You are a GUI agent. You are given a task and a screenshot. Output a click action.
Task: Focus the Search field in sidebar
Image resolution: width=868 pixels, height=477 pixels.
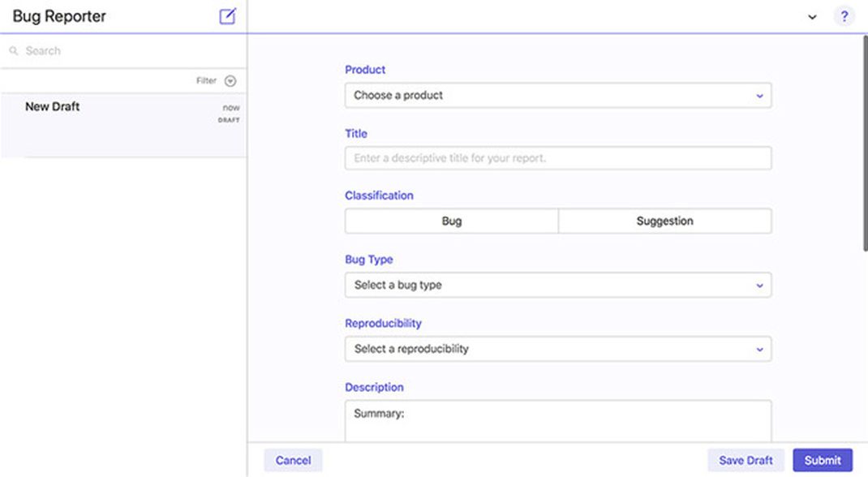(122, 51)
